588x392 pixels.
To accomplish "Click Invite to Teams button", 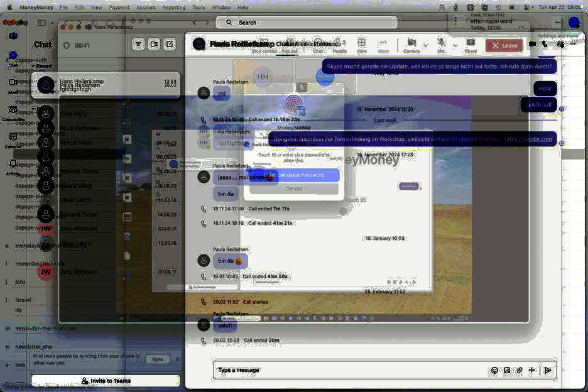I will tap(106, 381).
